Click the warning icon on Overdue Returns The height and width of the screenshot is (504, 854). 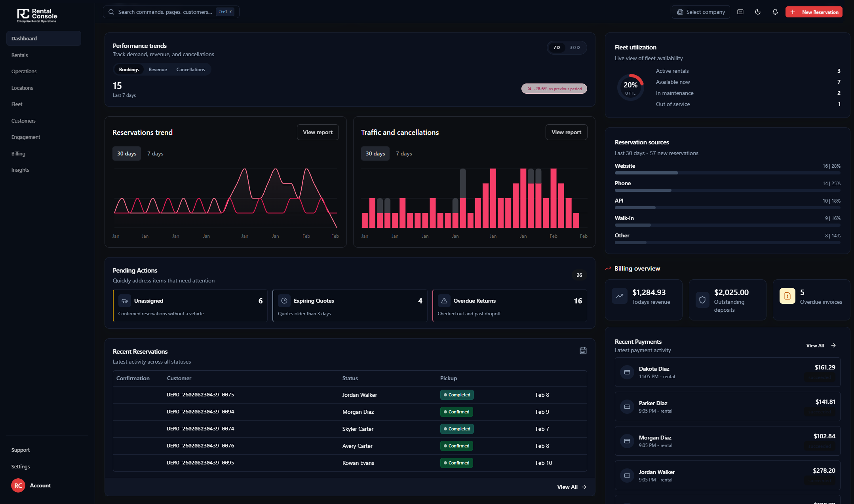444,301
